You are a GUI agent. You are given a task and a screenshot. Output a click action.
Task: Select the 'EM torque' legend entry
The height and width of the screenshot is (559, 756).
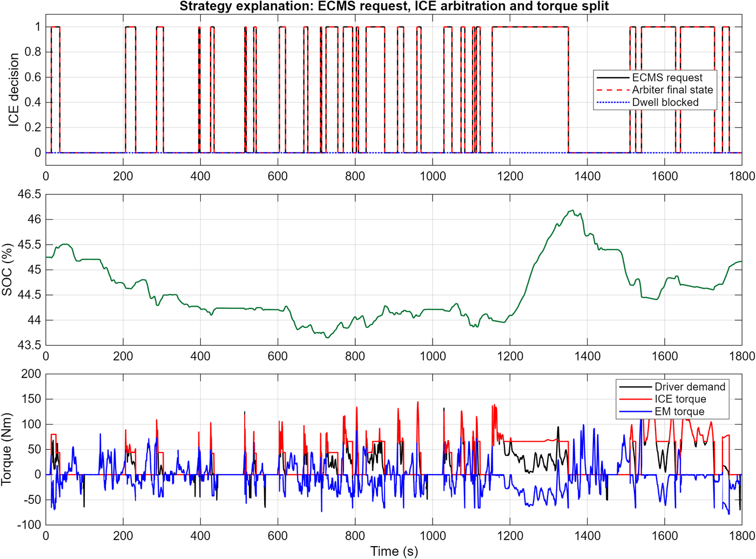point(673,412)
